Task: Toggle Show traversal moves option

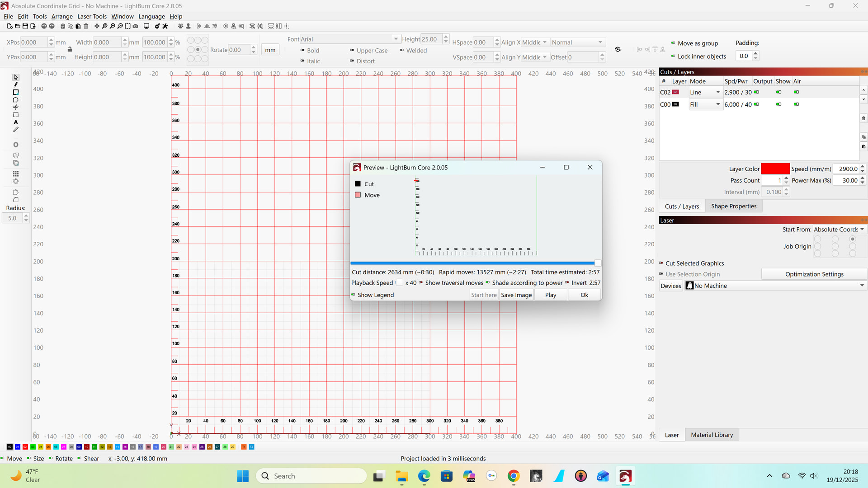Action: [421, 283]
